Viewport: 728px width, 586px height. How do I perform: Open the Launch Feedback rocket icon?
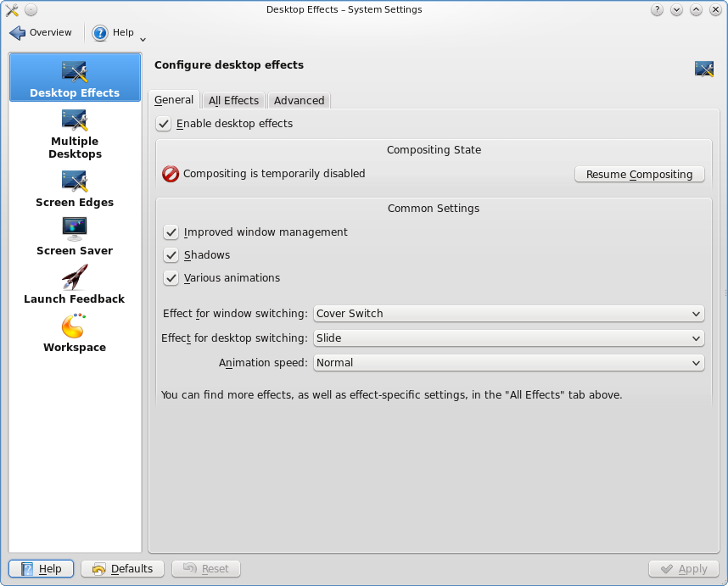(x=75, y=277)
